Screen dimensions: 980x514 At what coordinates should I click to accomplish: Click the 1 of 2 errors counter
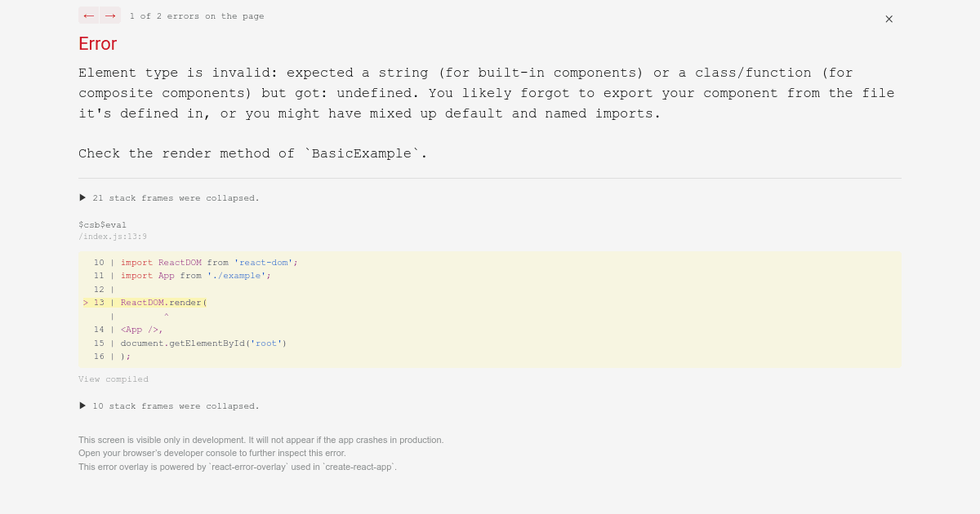(x=197, y=16)
